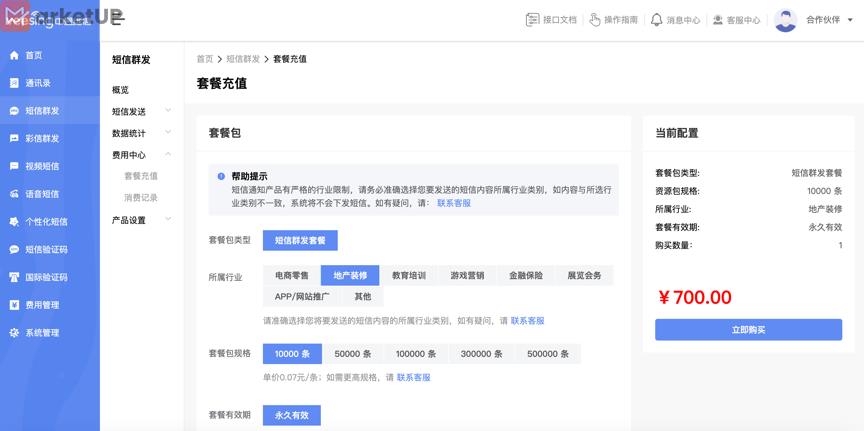The image size is (864, 431).
Task: Select the 展览会务 industry option
Action: (584, 276)
